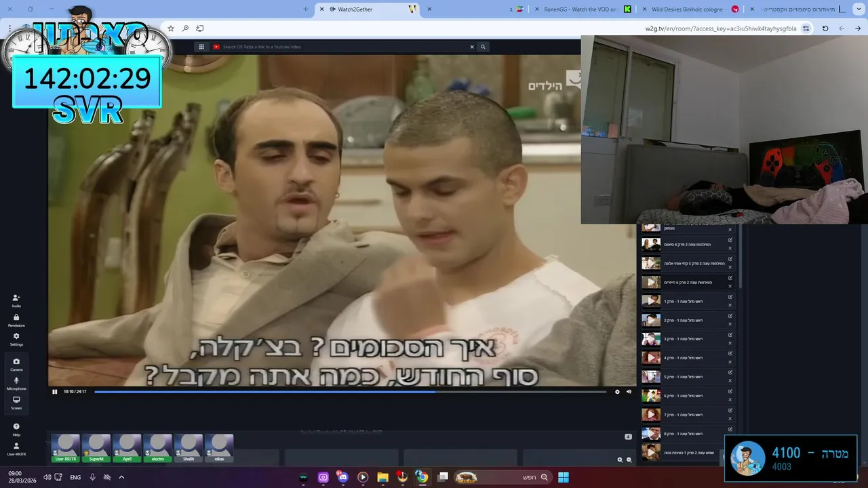868x488 pixels.
Task: Open the User-RRJTR profile icon in sidebar
Action: click(16, 449)
